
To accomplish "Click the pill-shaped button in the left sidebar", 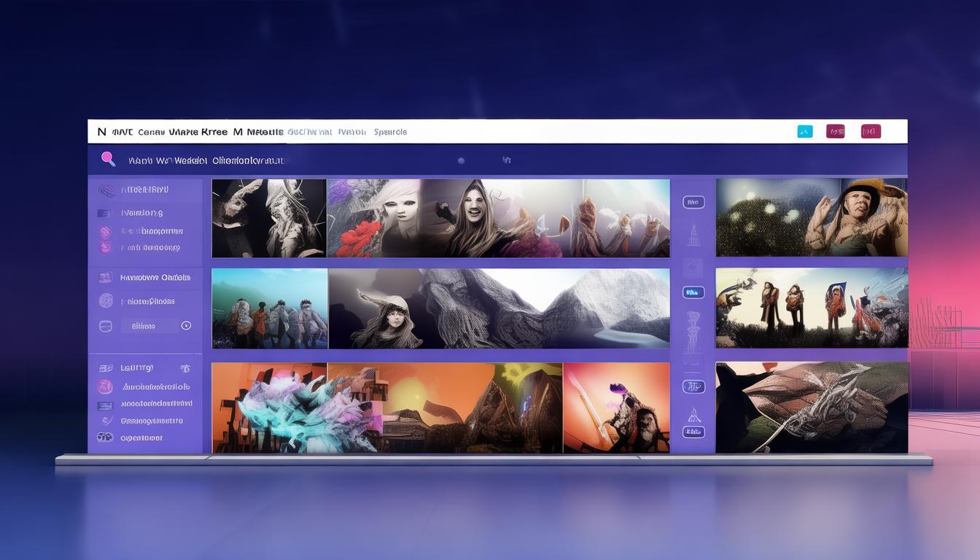I will pos(144,326).
